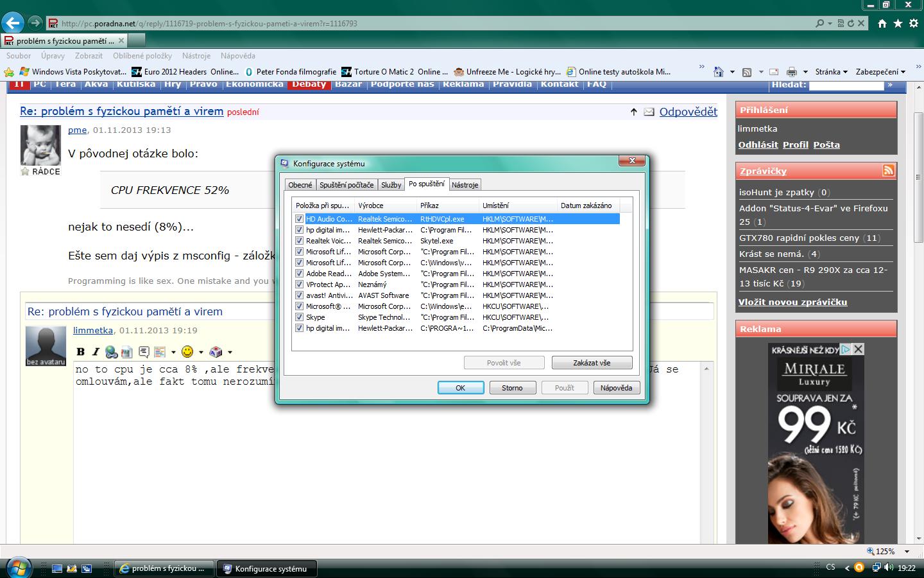Close the Miriale ad with its X icon
The width and height of the screenshot is (924, 578).
click(859, 349)
